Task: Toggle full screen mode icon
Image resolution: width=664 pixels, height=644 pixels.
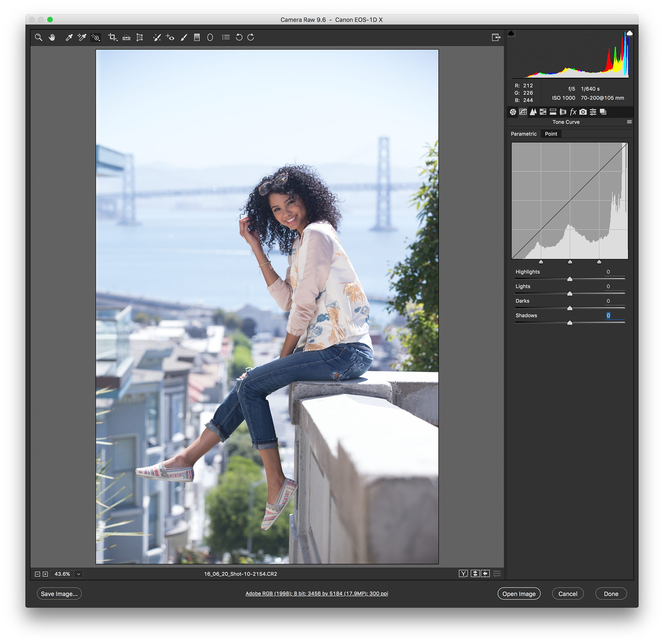Action: point(496,37)
